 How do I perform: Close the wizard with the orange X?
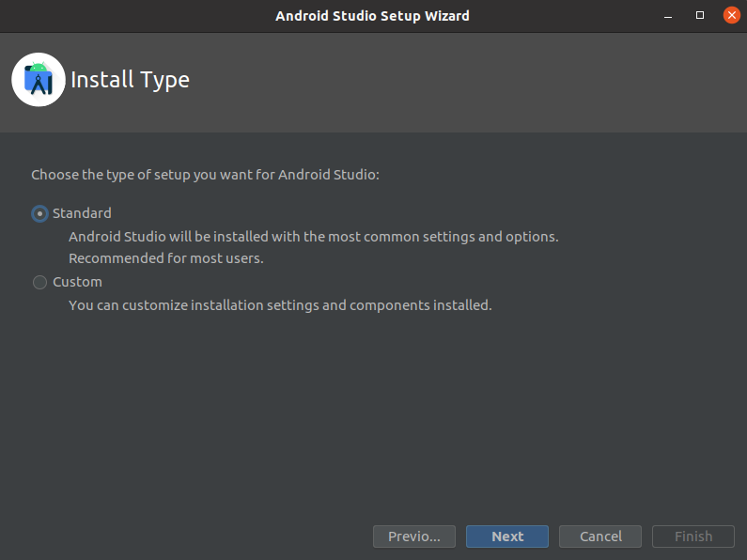tap(731, 16)
